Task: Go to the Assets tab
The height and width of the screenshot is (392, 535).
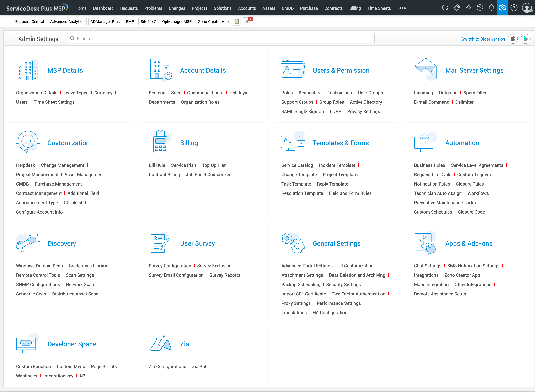Action: tap(269, 8)
